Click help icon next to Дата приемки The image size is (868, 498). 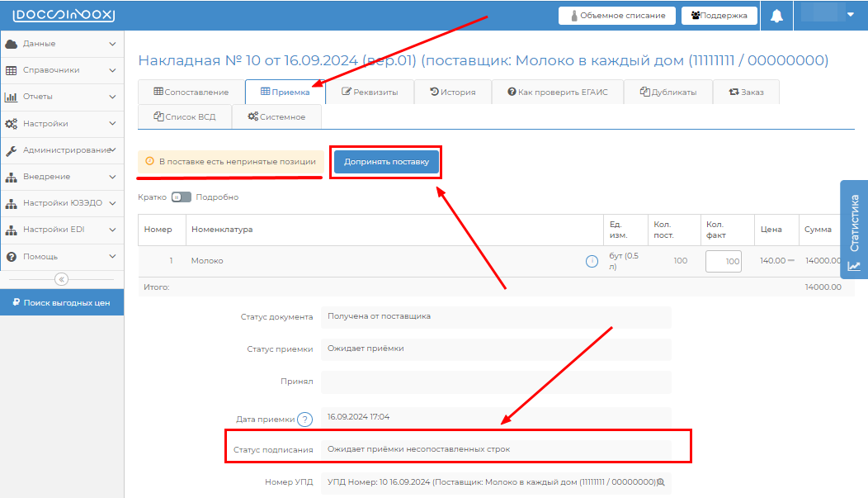305,420
